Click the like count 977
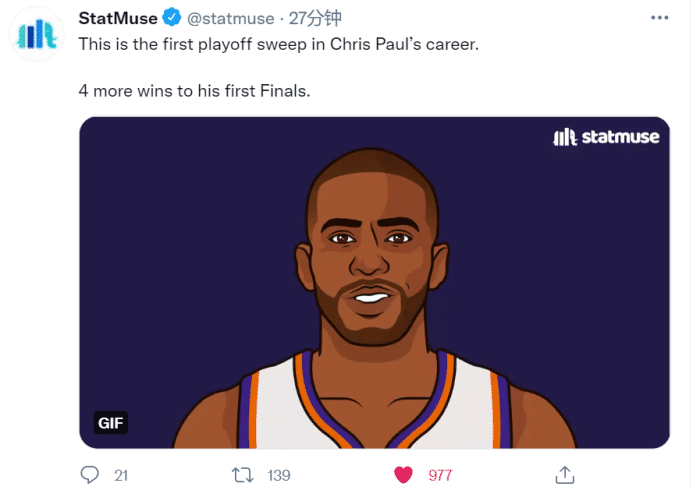 tap(440, 475)
